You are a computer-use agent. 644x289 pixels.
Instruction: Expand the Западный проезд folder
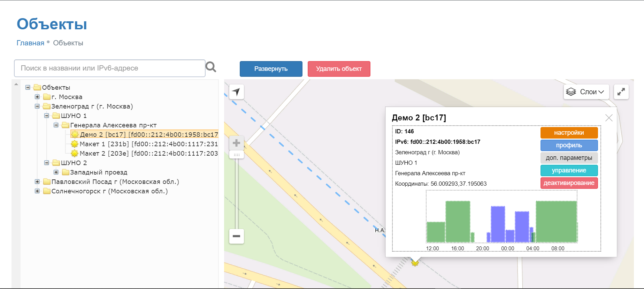(56, 172)
